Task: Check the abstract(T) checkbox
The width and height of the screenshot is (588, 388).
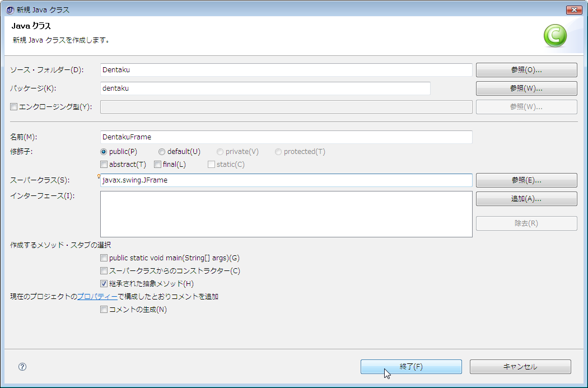Action: click(x=104, y=165)
